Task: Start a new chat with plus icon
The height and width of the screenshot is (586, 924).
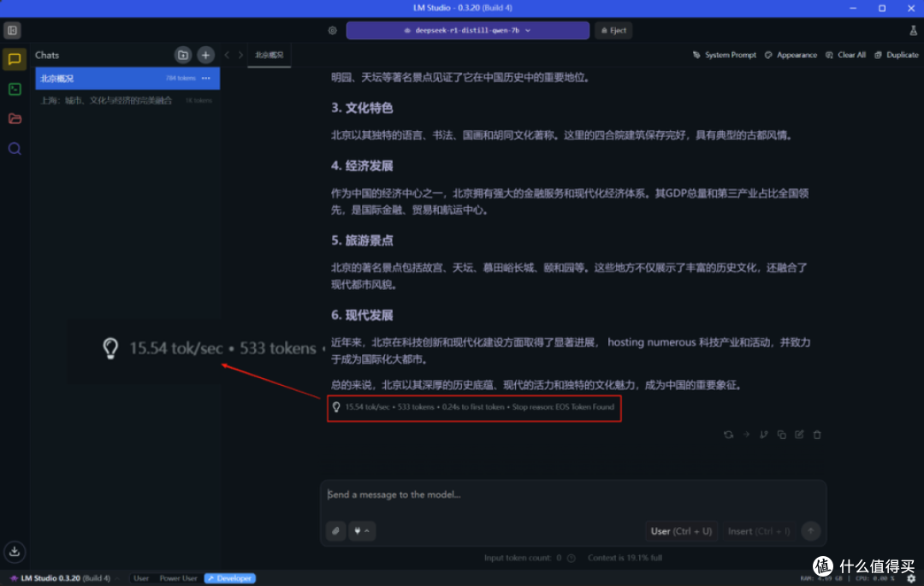Action: 205,56
